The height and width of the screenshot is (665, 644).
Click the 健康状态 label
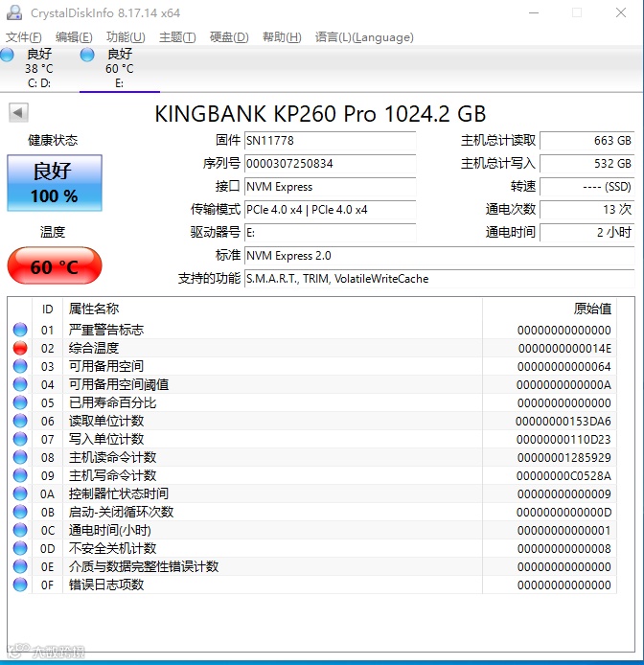coord(53,141)
